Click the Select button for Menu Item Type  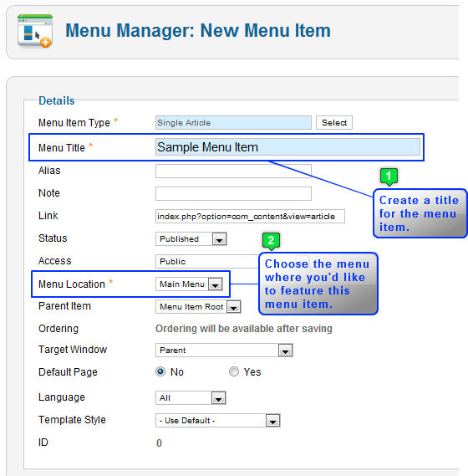334,123
